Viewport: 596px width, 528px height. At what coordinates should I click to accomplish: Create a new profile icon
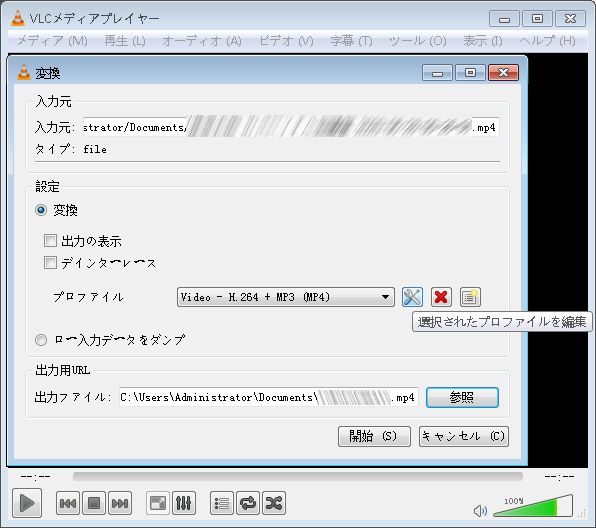coord(470,297)
